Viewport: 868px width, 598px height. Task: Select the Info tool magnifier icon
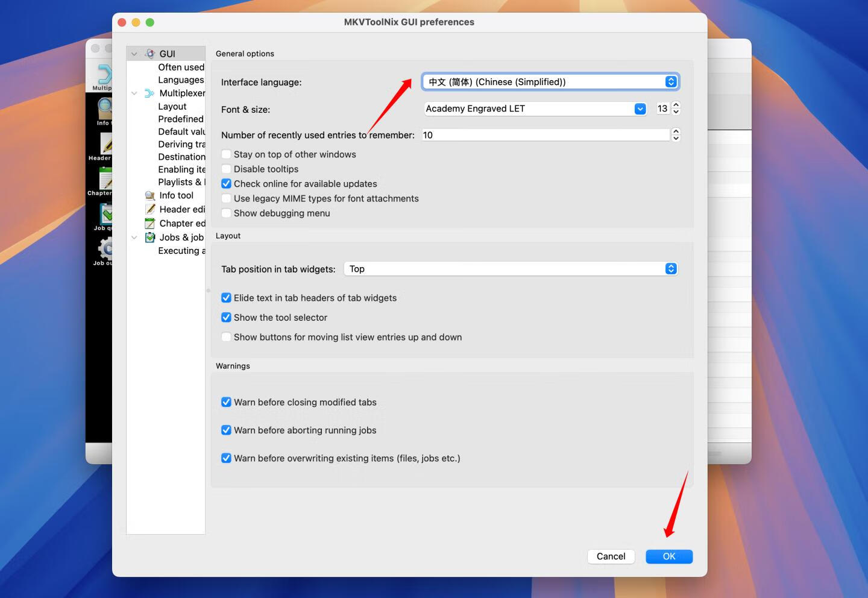(x=150, y=196)
